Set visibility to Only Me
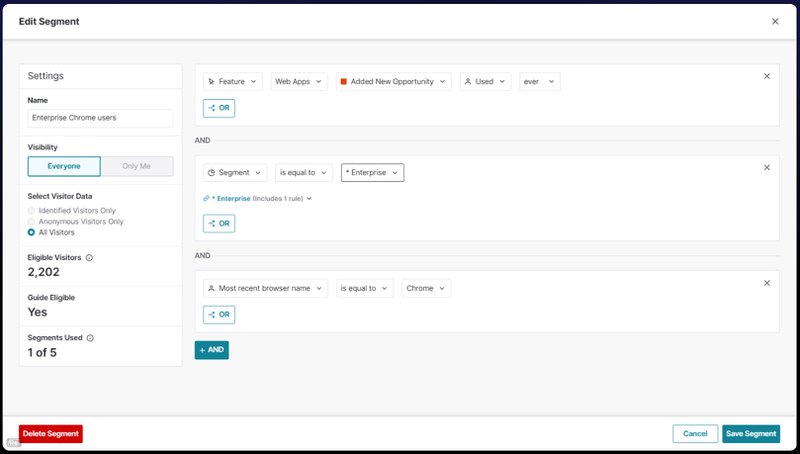The image size is (800, 454). click(137, 166)
